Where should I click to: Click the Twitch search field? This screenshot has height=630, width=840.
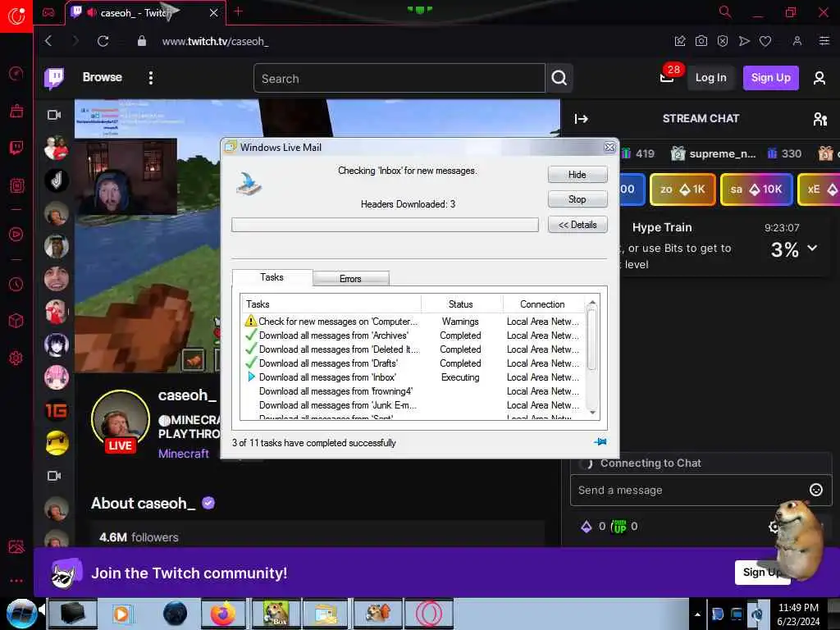[x=399, y=78]
